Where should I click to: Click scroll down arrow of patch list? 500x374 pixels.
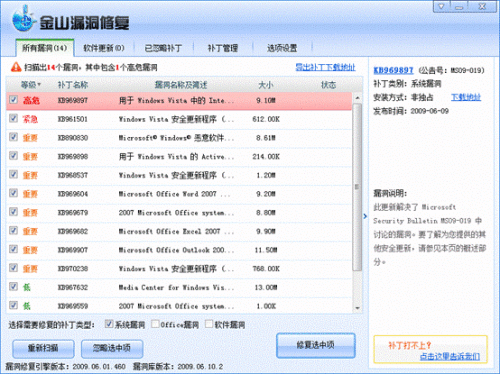click(x=357, y=308)
